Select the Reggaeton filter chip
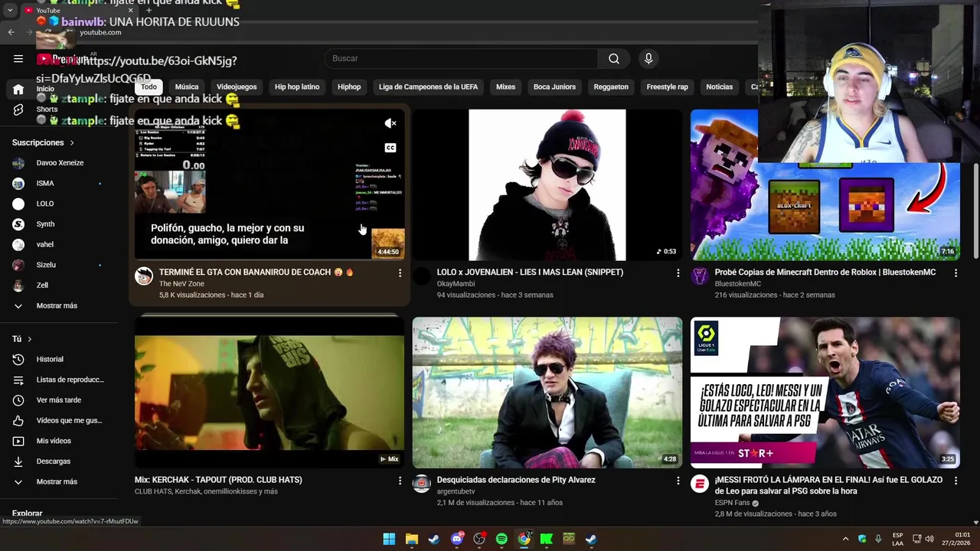The image size is (980, 551). tap(611, 87)
